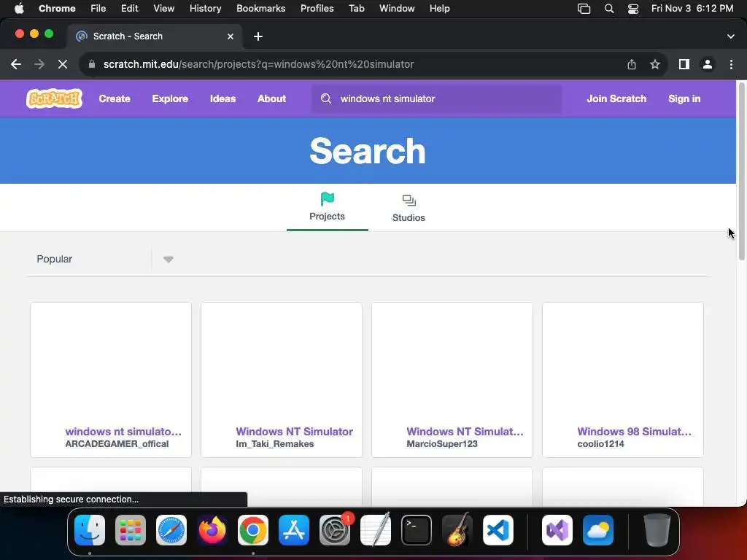The width and height of the screenshot is (747, 560).
Task: Switch to the Projects tab
Action: 328,208
